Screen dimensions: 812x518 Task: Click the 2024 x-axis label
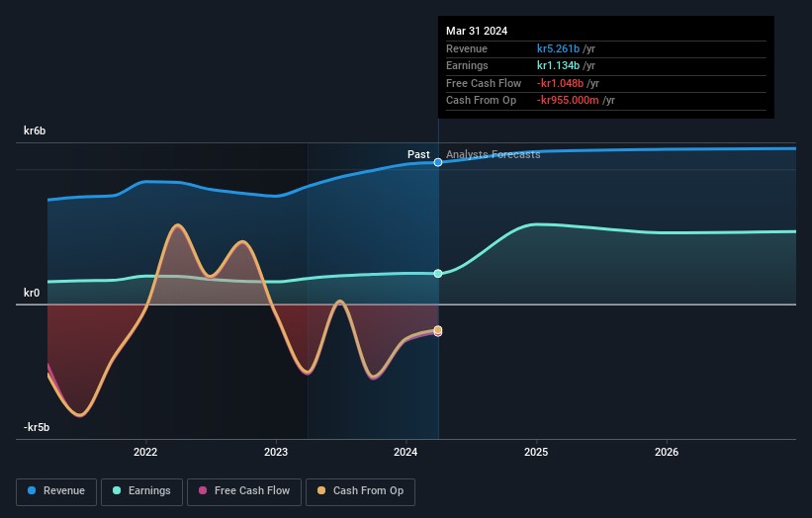coord(406,452)
